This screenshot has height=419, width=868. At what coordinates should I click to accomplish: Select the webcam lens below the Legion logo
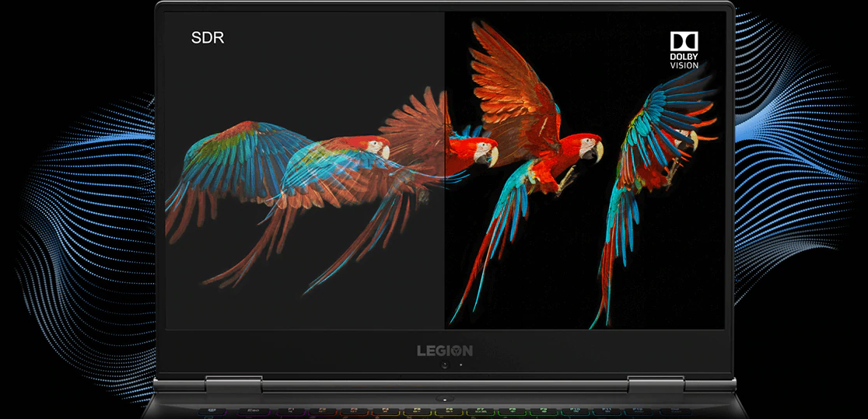tap(444, 365)
